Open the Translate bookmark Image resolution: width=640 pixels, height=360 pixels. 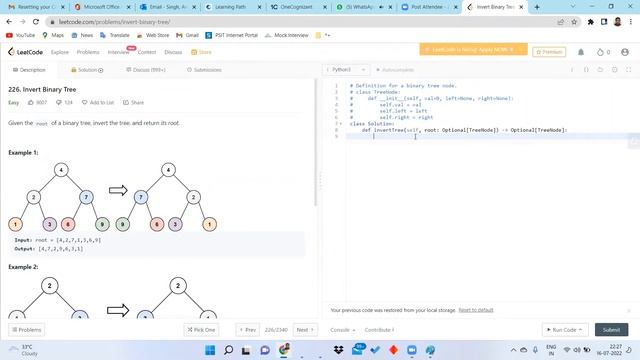click(115, 36)
